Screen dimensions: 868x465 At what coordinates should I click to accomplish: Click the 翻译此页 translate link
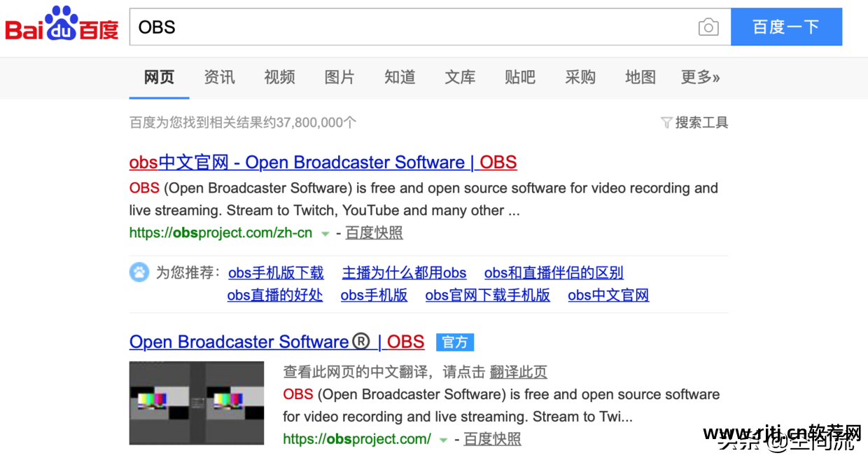(518, 372)
